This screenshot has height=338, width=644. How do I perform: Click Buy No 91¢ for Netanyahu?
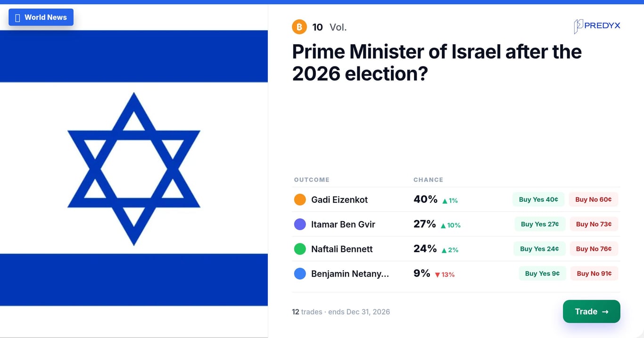pos(594,273)
